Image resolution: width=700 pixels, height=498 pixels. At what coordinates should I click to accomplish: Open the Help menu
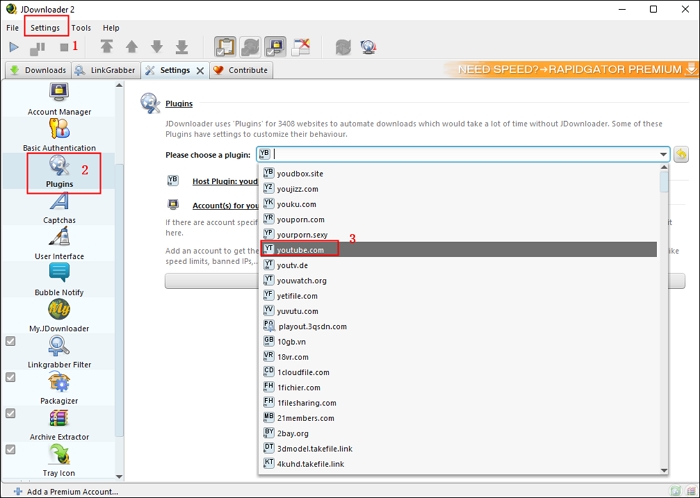point(111,28)
